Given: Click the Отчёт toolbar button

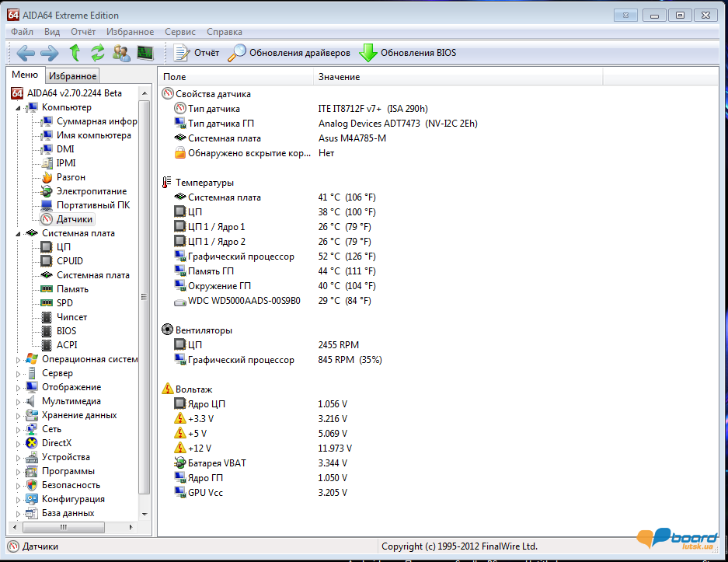Looking at the screenshot, I should (x=197, y=53).
